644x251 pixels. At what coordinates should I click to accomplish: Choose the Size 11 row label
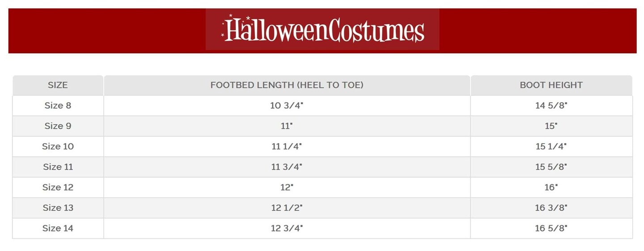coord(58,167)
